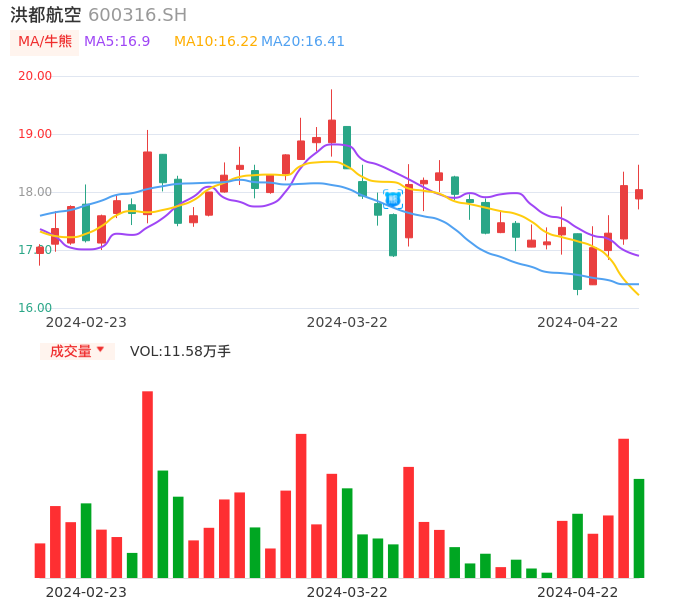Click the 16.00 price axis label
Viewport: 686px width, 606px height.
(35, 308)
